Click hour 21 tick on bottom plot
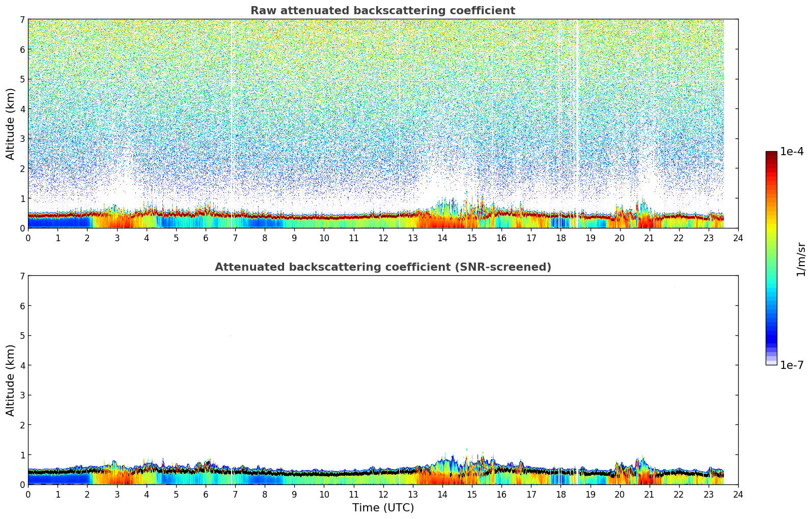Screen dimensions: 812x519 coord(649,495)
